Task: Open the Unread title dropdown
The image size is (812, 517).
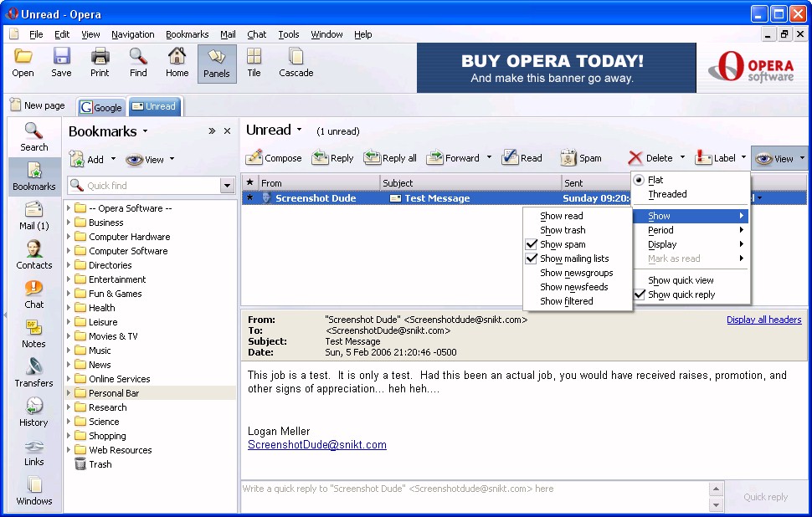Action: pyautogui.click(x=300, y=130)
